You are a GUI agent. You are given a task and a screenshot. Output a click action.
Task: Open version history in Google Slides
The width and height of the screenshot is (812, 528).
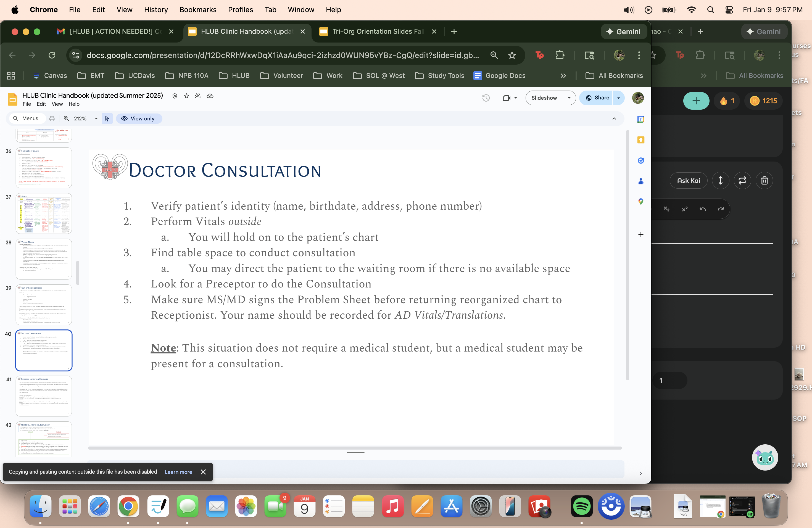[486, 98]
